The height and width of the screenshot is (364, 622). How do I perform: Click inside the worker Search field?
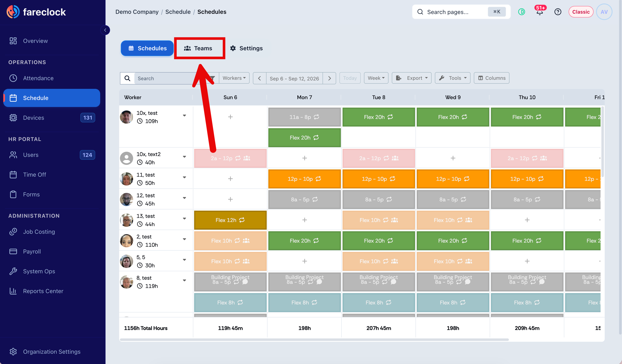[170, 78]
